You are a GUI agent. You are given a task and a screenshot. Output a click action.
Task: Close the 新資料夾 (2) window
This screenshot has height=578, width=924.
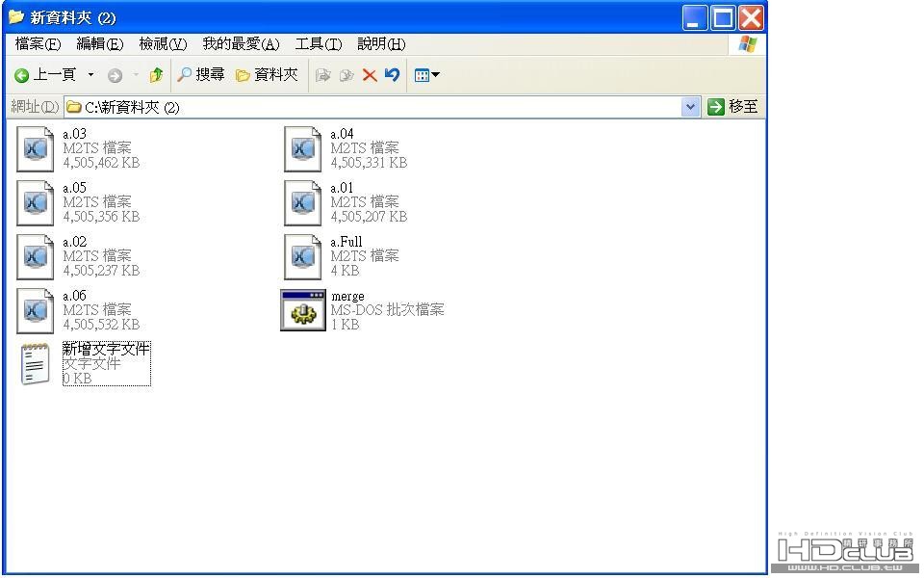[x=752, y=17]
